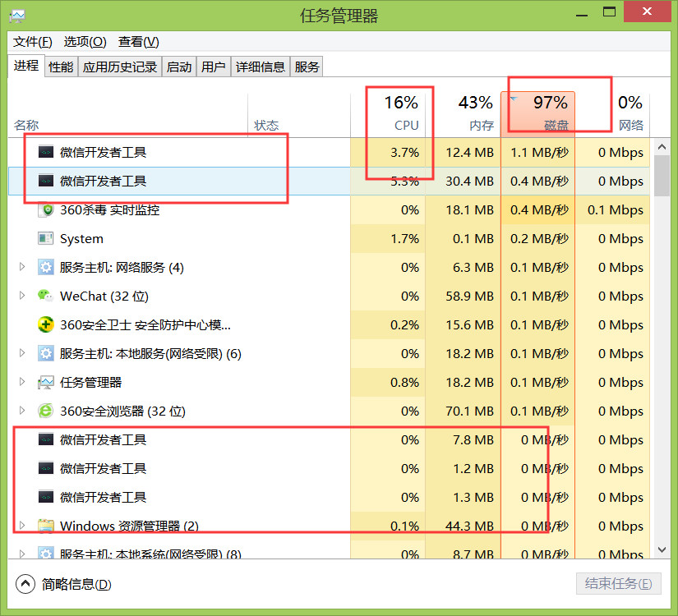The image size is (678, 616).
Task: Expand 服务主机: 本地服务(网络受限) (6) group
Action: (x=22, y=353)
